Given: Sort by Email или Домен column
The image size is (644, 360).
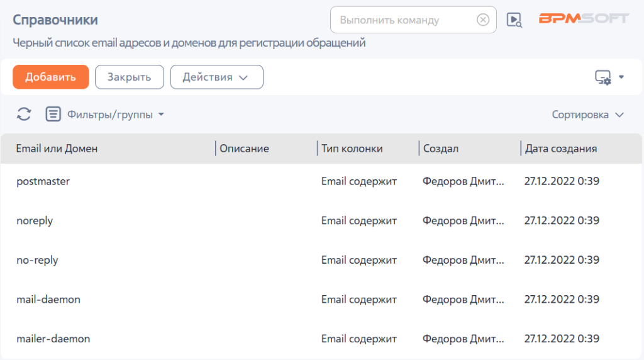Looking at the screenshot, I should [57, 149].
